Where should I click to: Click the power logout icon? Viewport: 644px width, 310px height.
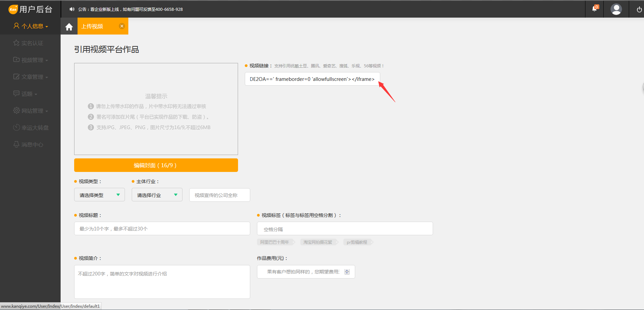tap(639, 9)
